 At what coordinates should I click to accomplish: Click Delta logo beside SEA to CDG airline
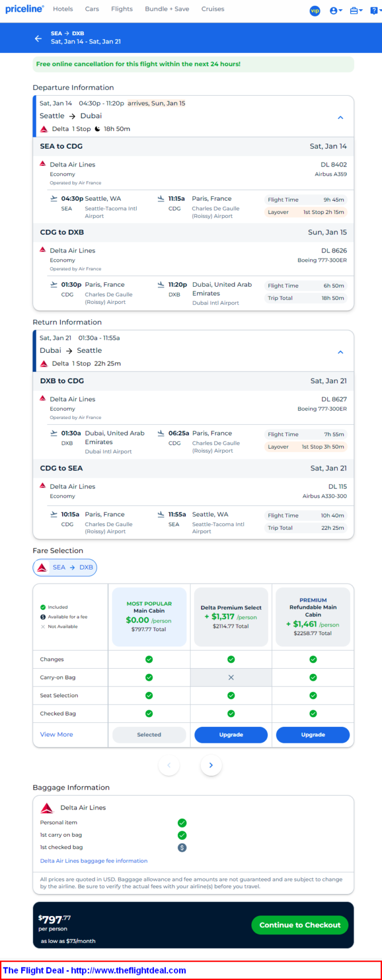[x=43, y=164]
